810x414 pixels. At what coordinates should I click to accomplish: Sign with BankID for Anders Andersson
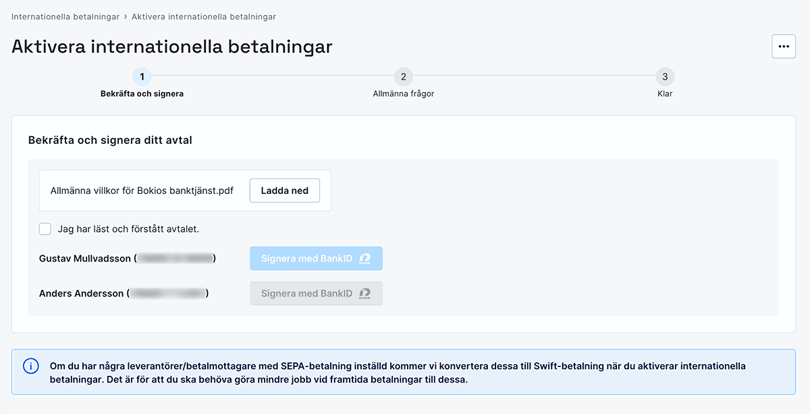coord(316,293)
